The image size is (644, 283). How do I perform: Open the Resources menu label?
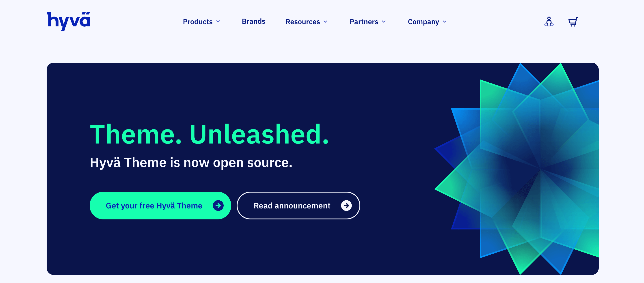coord(303,22)
